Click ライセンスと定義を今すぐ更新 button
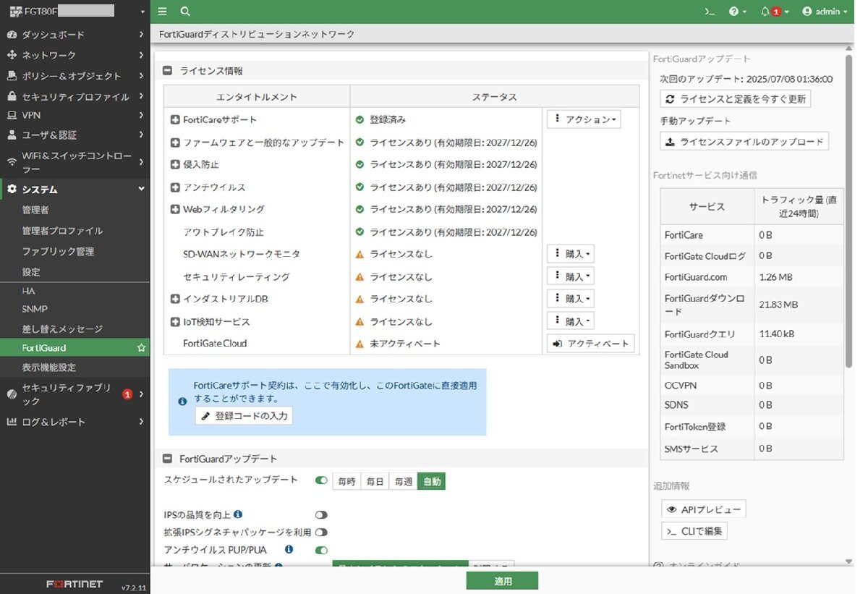This screenshot has height=594, width=868. coord(735,99)
